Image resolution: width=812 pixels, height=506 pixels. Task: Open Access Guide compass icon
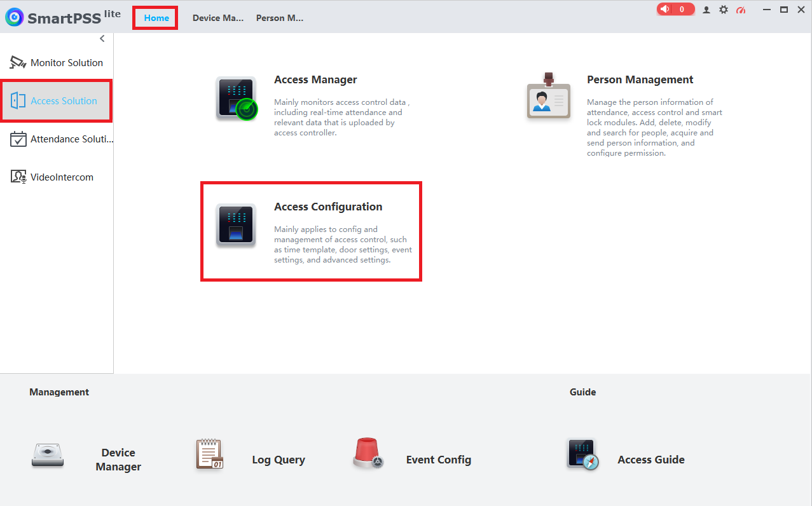pyautogui.click(x=583, y=455)
